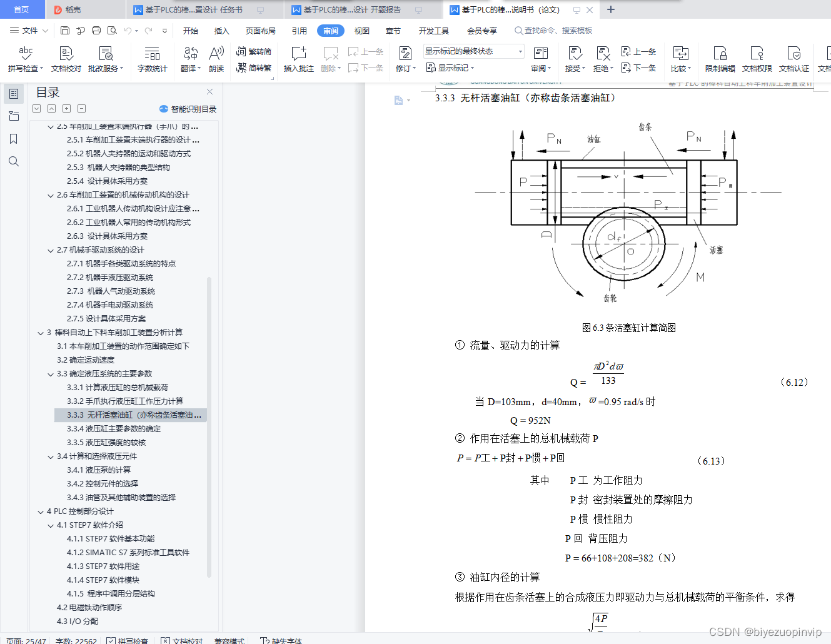Open the Translate (翻译) tool
831x644 pixels.
191,59
